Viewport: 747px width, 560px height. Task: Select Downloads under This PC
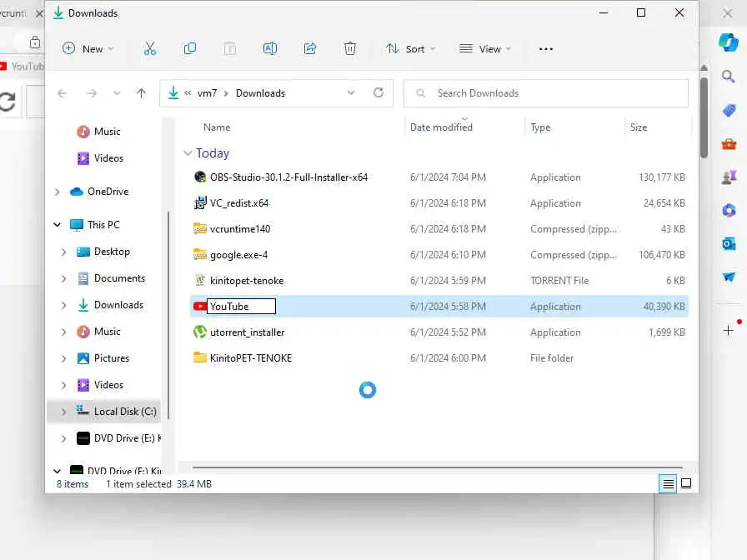(x=118, y=305)
